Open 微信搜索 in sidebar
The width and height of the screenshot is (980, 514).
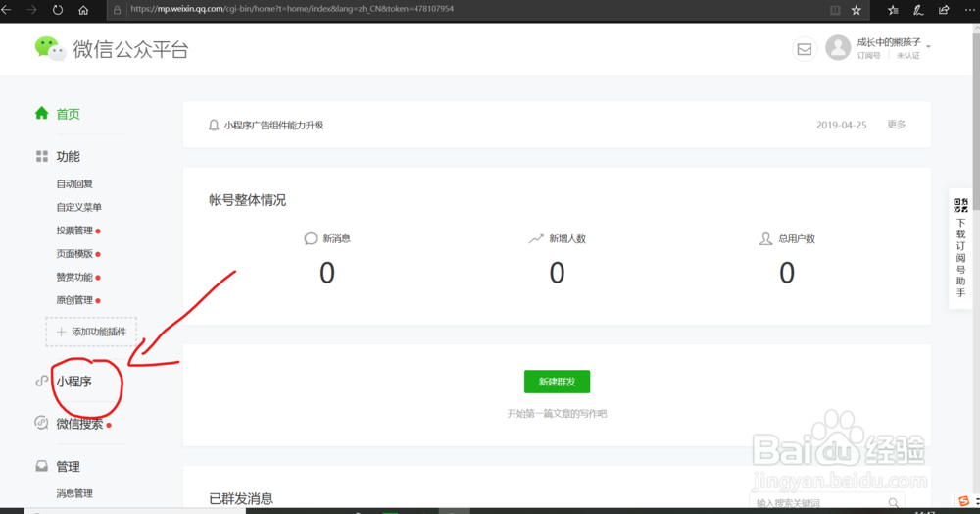point(79,424)
